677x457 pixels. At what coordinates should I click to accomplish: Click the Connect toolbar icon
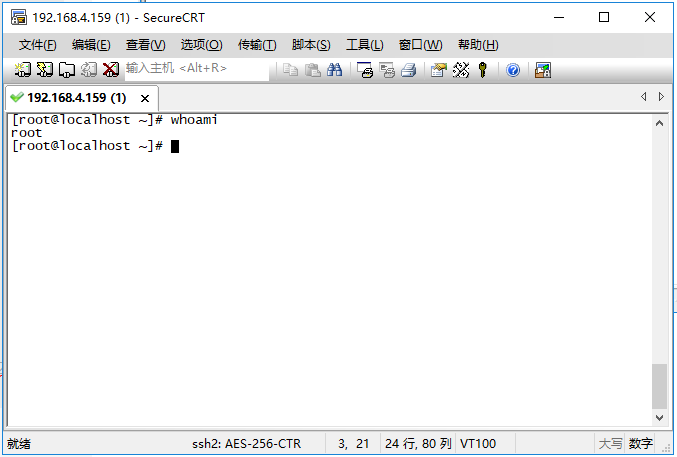click(23, 70)
